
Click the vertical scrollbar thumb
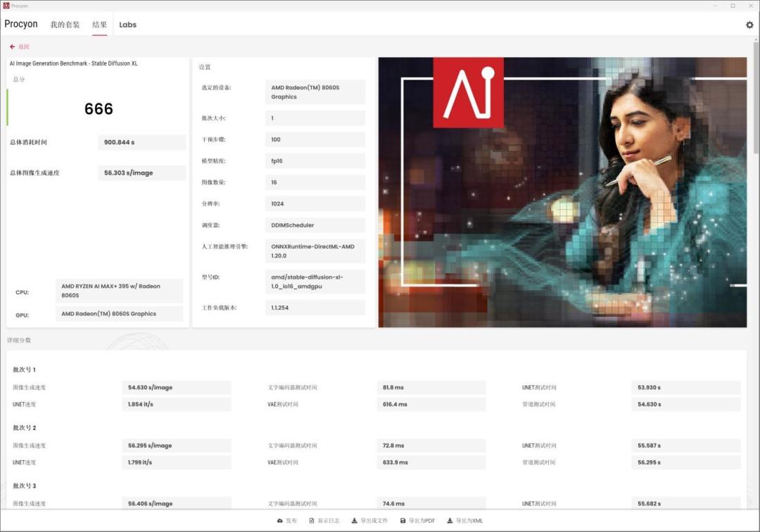coord(756,99)
